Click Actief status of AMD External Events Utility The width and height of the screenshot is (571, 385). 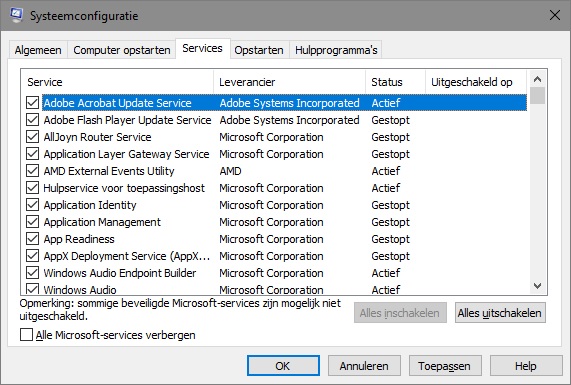[386, 171]
